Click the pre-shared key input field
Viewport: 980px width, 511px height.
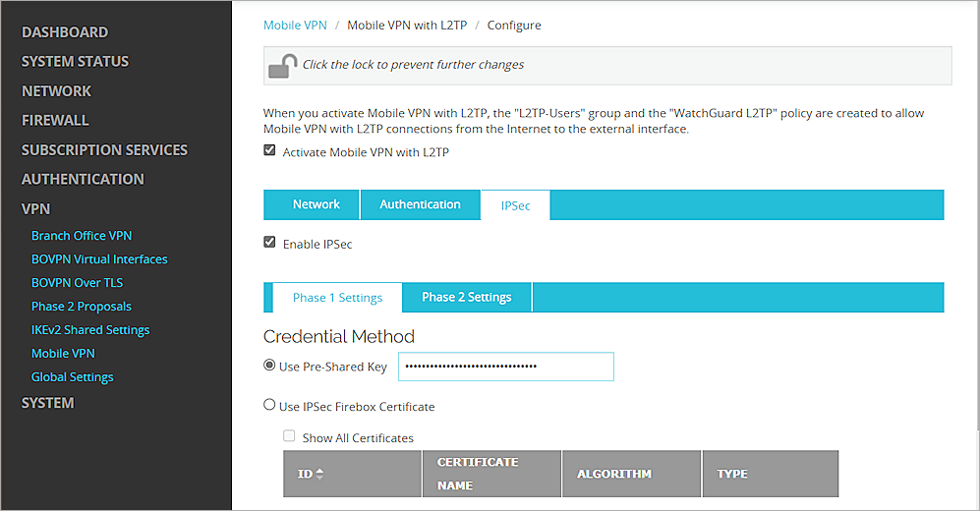coord(505,367)
